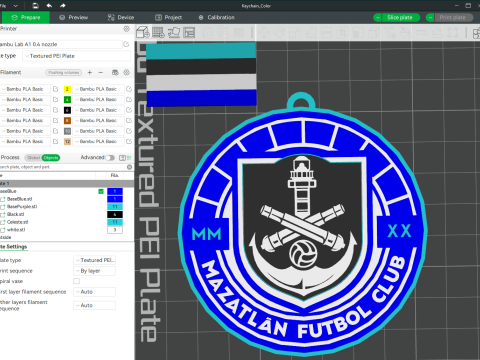
Task: Pick color for green filament 4 swatch
Action: [x=67, y=99]
